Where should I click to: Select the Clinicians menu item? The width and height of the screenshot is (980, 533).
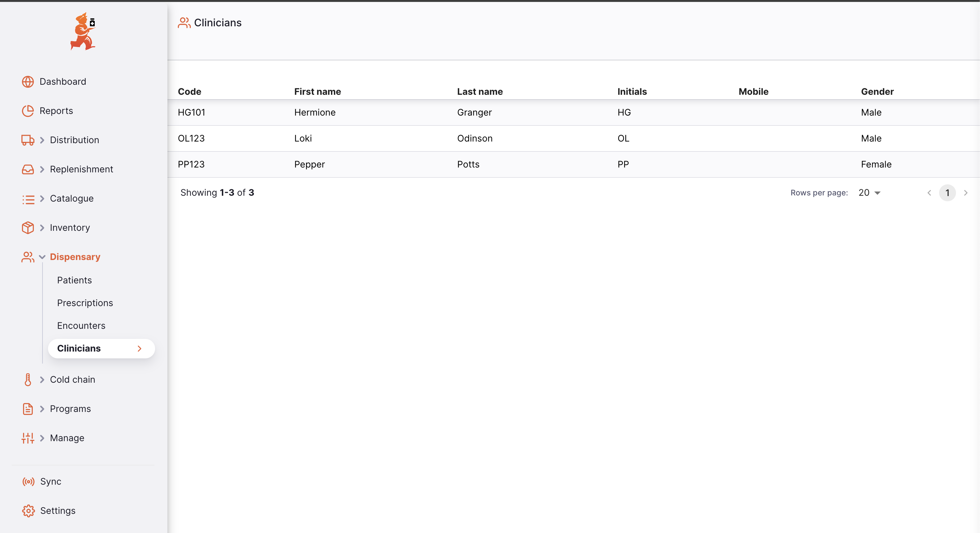point(101,349)
